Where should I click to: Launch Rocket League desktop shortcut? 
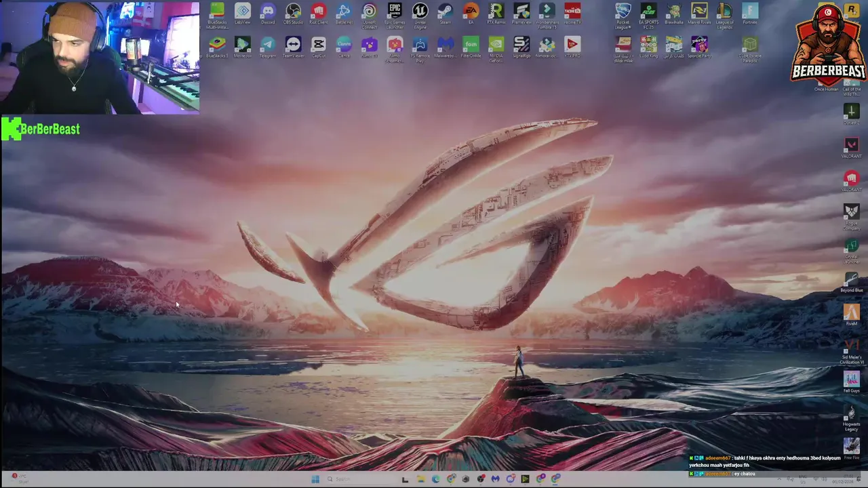(623, 15)
